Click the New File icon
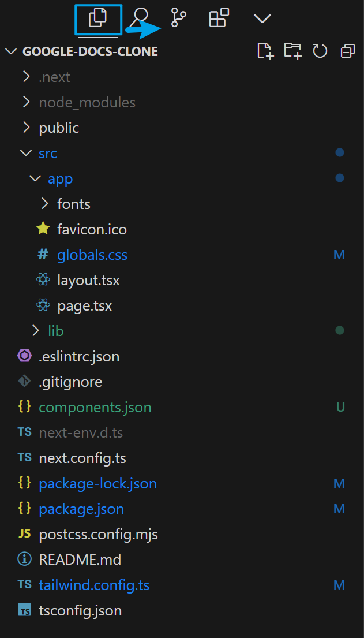Screen dimensions: 364x638 pos(265,51)
